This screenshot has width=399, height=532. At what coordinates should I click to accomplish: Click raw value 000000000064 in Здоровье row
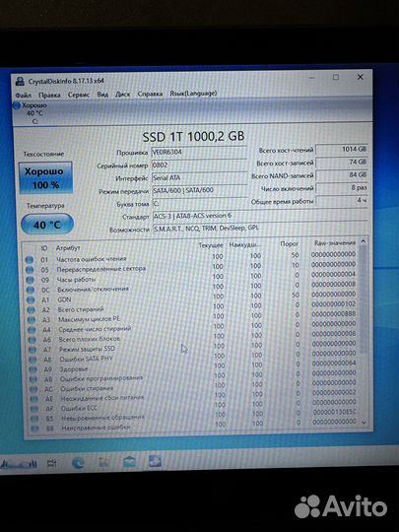point(334,363)
